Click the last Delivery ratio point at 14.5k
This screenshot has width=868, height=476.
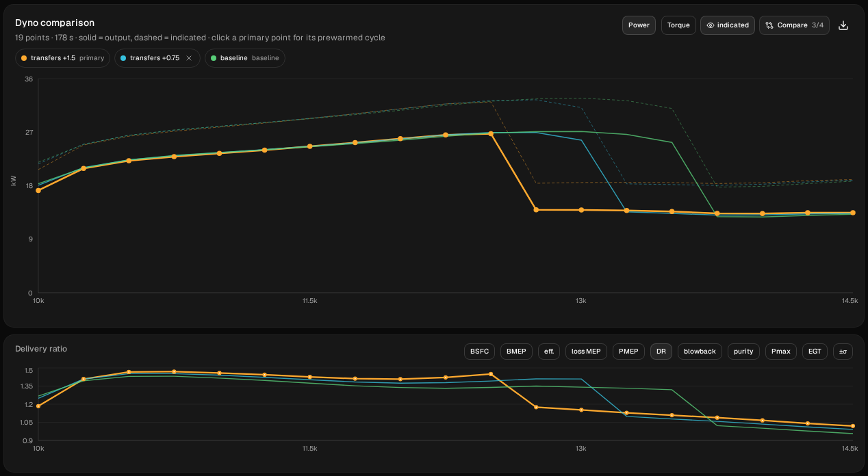pyautogui.click(x=852, y=426)
